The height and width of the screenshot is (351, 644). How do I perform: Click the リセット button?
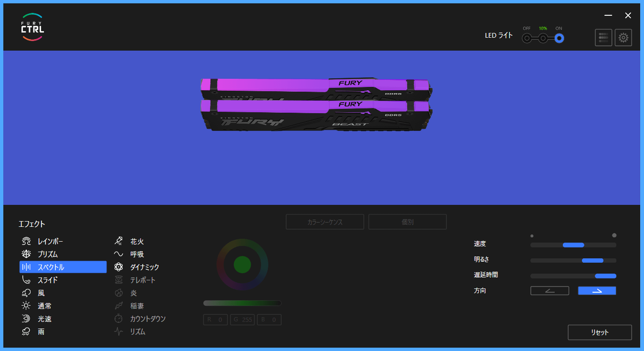tap(600, 332)
